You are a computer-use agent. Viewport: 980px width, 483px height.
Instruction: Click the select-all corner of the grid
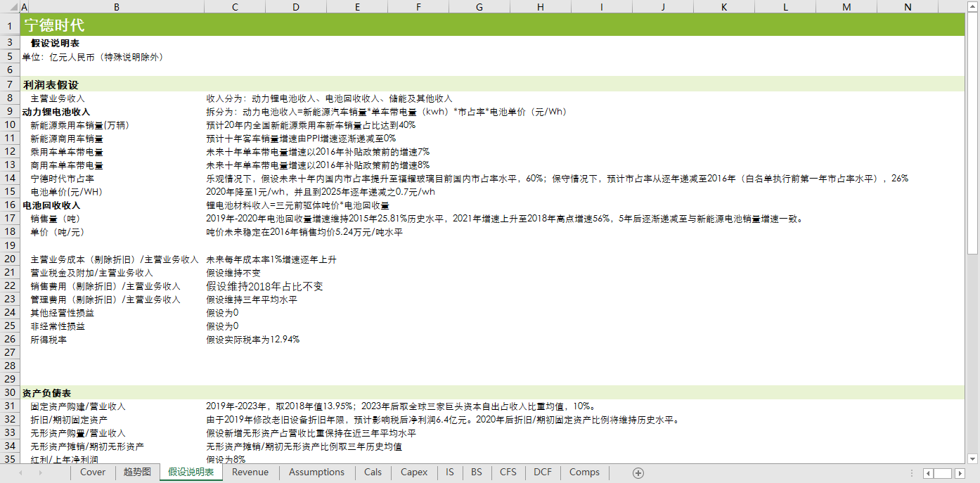(x=10, y=6)
